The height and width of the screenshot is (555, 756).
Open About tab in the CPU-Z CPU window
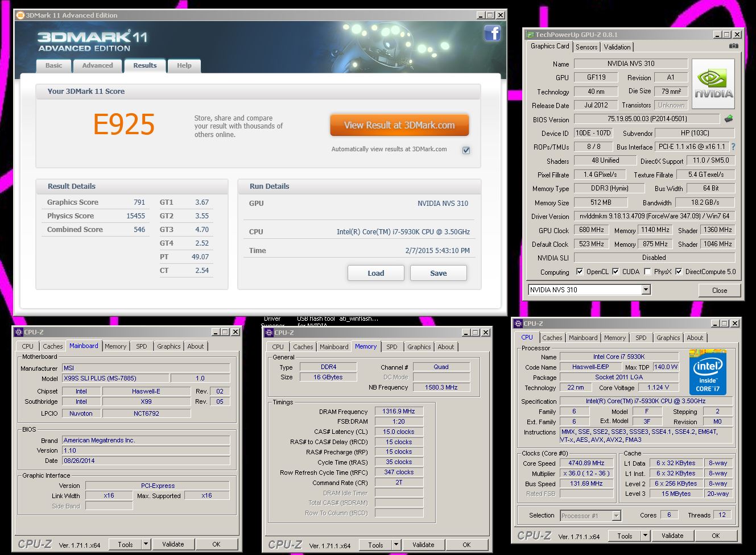pos(695,338)
